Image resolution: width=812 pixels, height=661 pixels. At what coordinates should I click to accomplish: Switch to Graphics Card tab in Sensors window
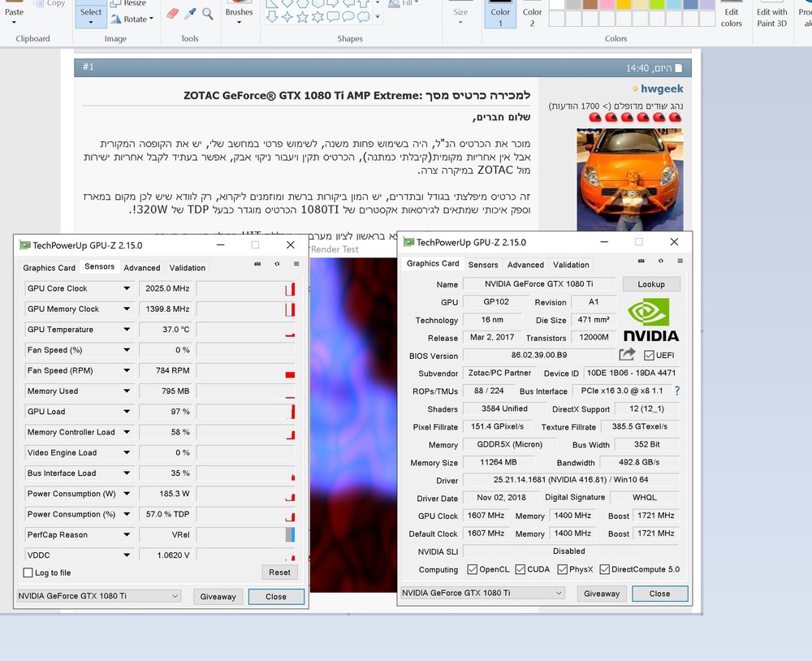tap(50, 268)
